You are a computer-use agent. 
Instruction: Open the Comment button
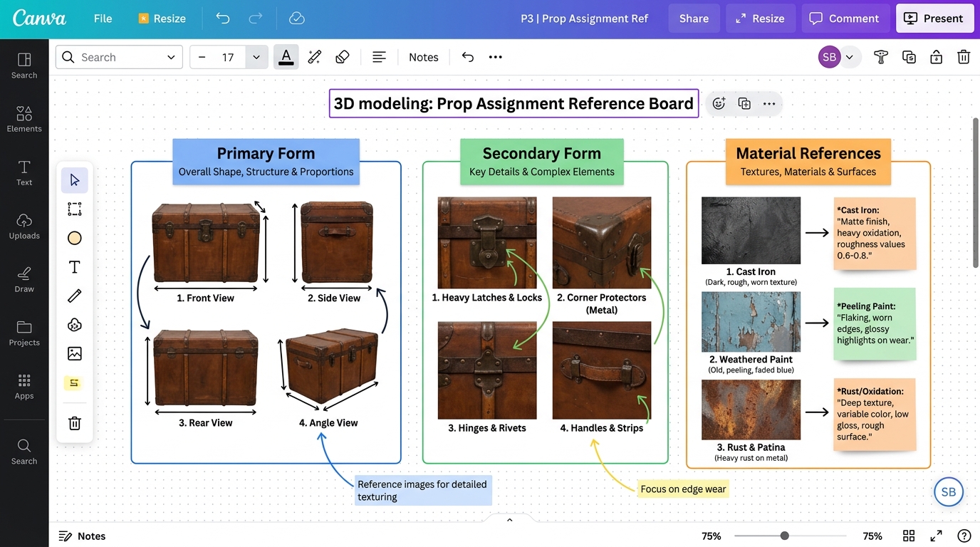click(x=845, y=19)
